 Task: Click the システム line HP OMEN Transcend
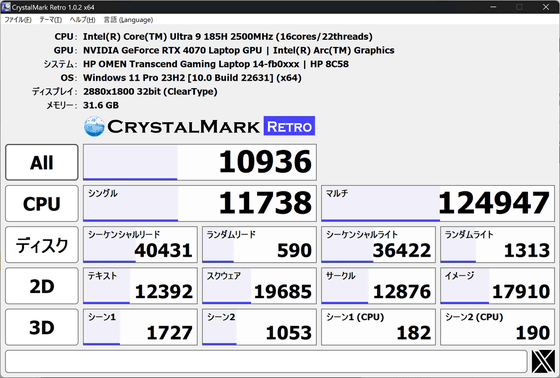coord(216,64)
